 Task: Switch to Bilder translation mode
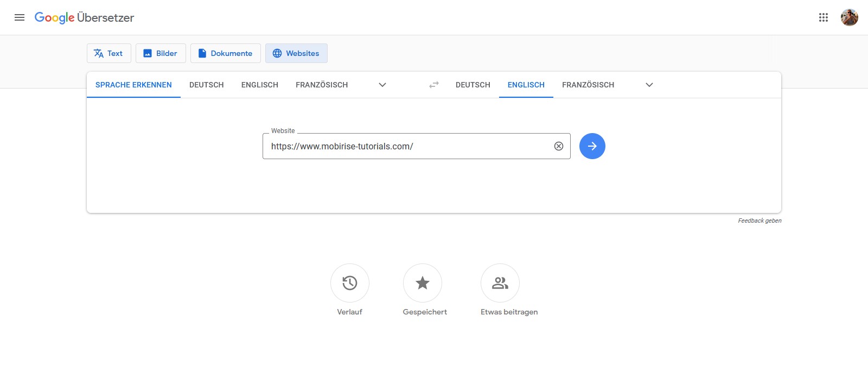[161, 53]
